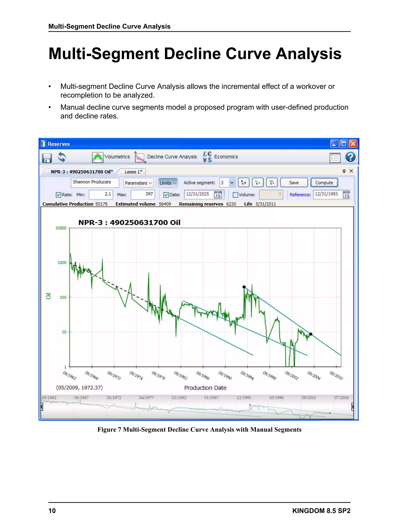Click the first segment tool icon

pos(243,182)
